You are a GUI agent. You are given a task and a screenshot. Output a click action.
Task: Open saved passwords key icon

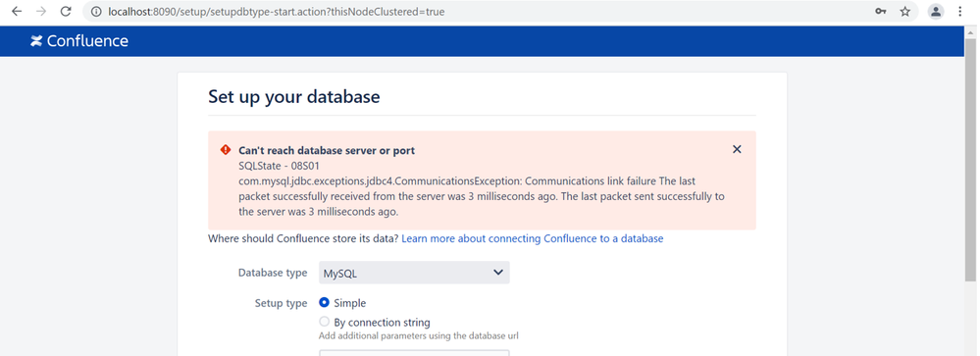pos(880,11)
